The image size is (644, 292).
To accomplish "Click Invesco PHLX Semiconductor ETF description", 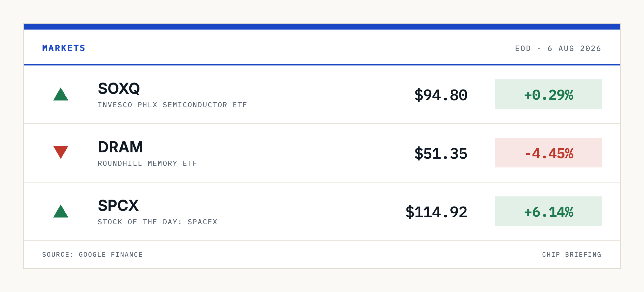I will click(x=172, y=105).
